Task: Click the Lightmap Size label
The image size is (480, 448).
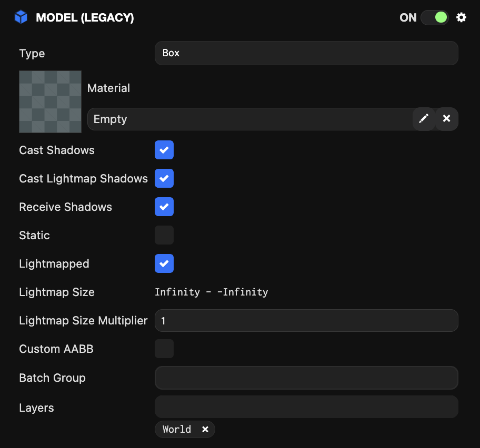Action: [57, 292]
